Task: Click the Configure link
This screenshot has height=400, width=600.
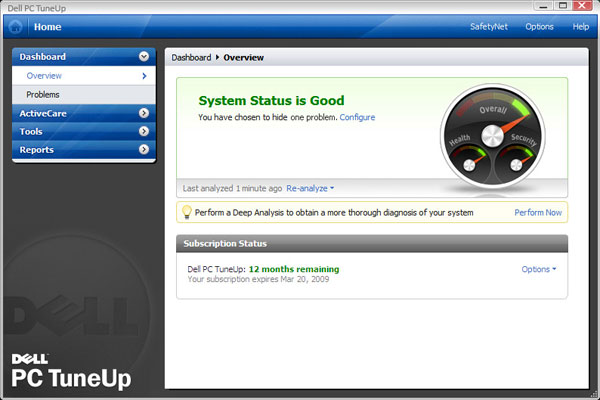Action: 357,117
